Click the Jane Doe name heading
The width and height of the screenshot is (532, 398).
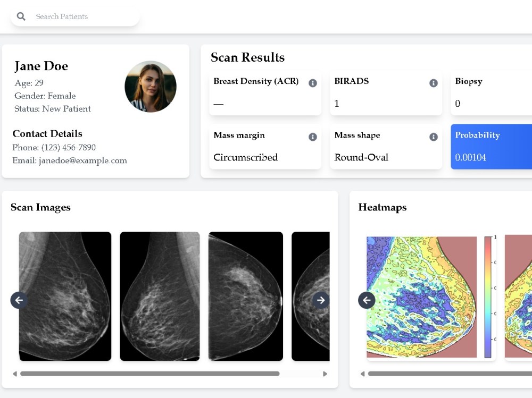click(x=41, y=66)
